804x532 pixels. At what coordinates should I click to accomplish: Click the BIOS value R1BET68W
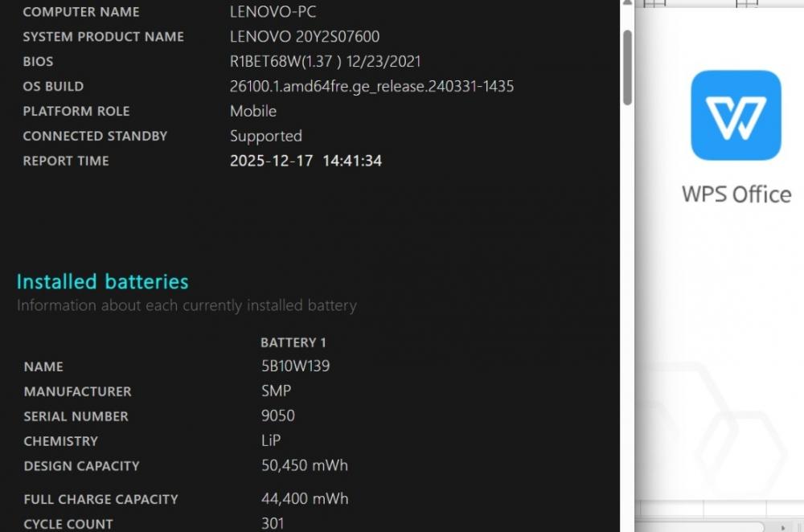[325, 62]
